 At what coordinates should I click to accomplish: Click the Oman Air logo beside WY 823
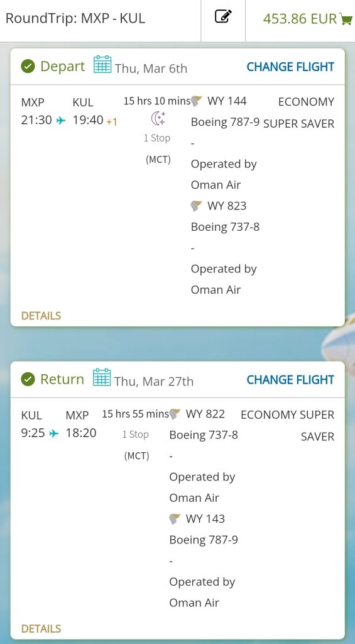pos(197,206)
